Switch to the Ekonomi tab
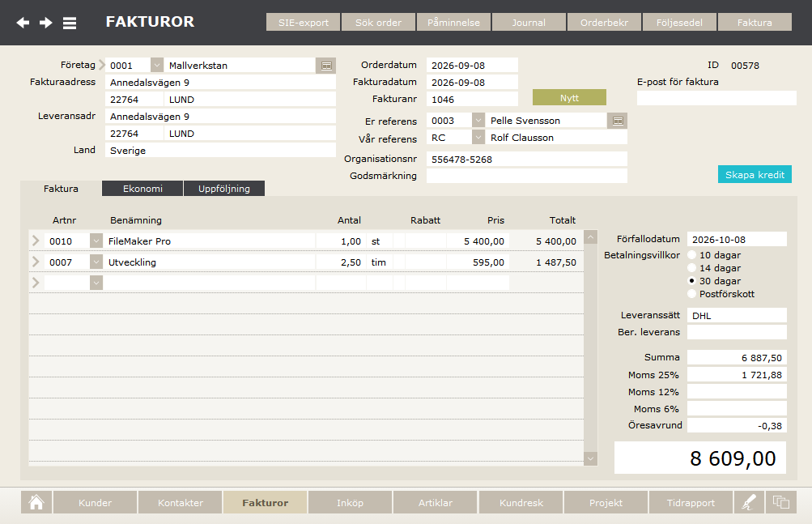This screenshot has height=524, width=812. [142, 189]
